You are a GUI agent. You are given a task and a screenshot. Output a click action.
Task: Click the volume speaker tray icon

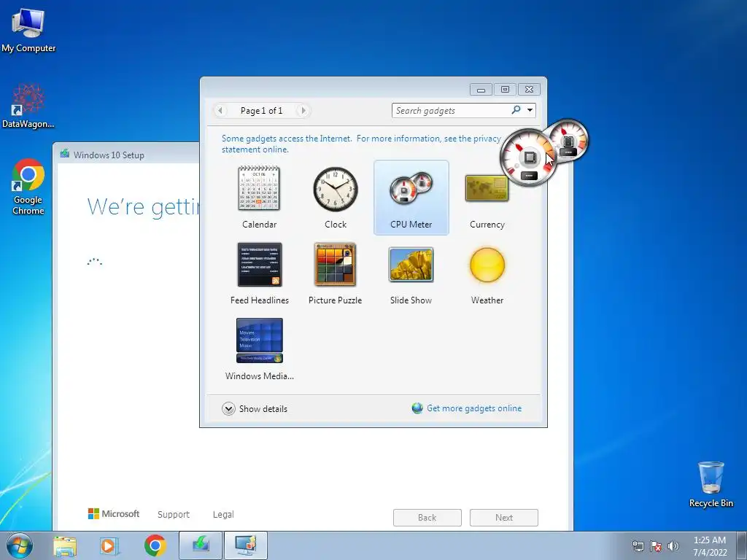(x=673, y=546)
